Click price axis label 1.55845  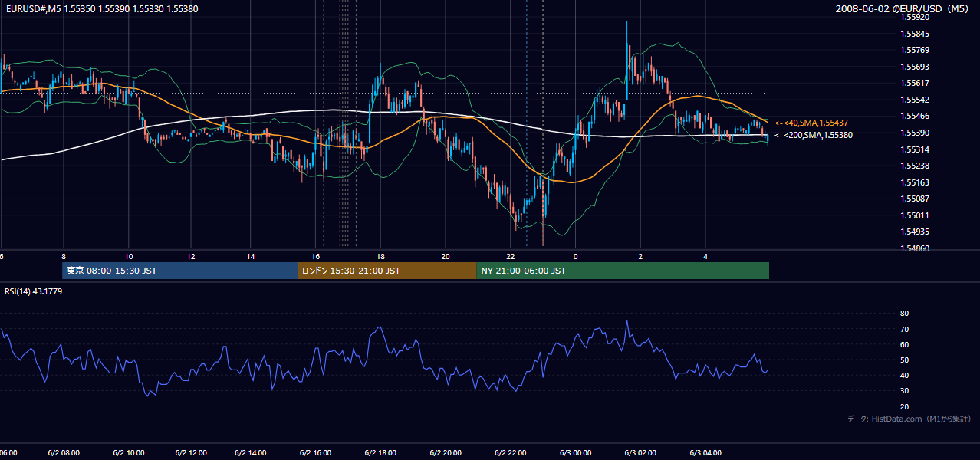tap(916, 34)
